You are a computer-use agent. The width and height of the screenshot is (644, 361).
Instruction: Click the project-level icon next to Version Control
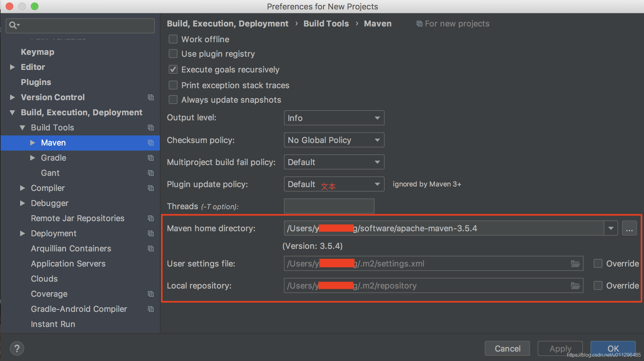151,97
